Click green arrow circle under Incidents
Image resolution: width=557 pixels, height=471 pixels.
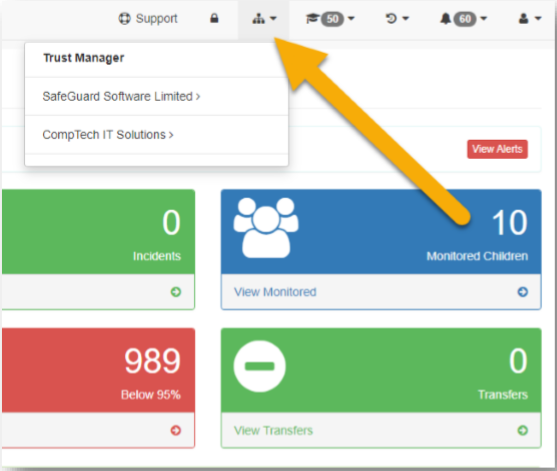click(x=175, y=292)
